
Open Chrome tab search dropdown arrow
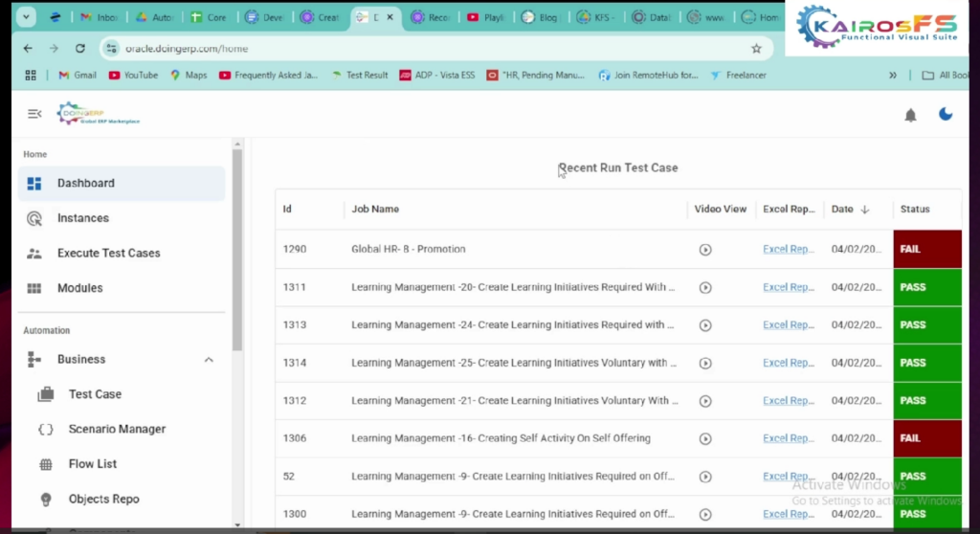(25, 17)
